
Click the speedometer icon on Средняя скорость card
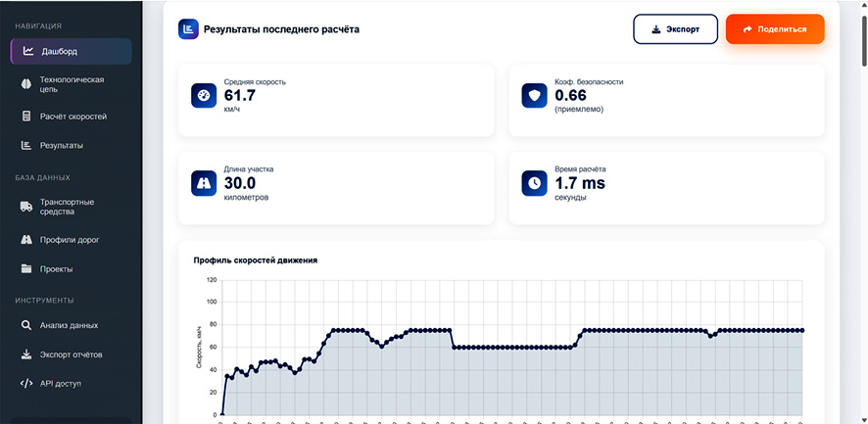tap(204, 95)
